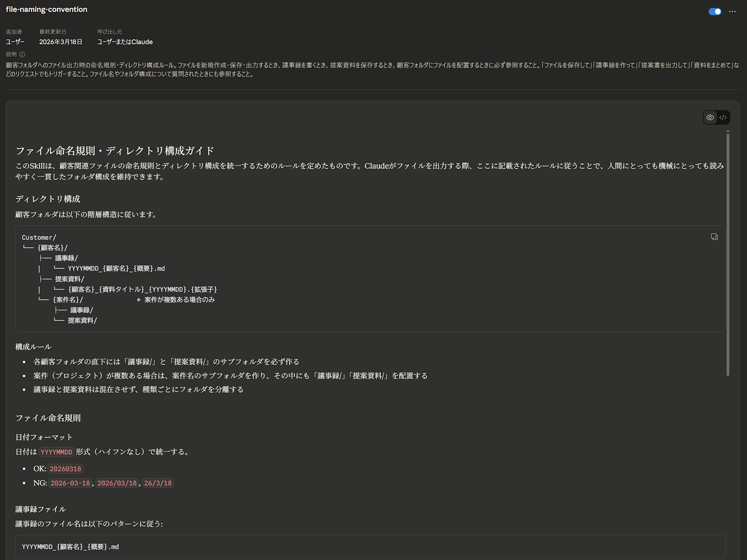Copy the Customer directory tree code block

[x=715, y=237]
